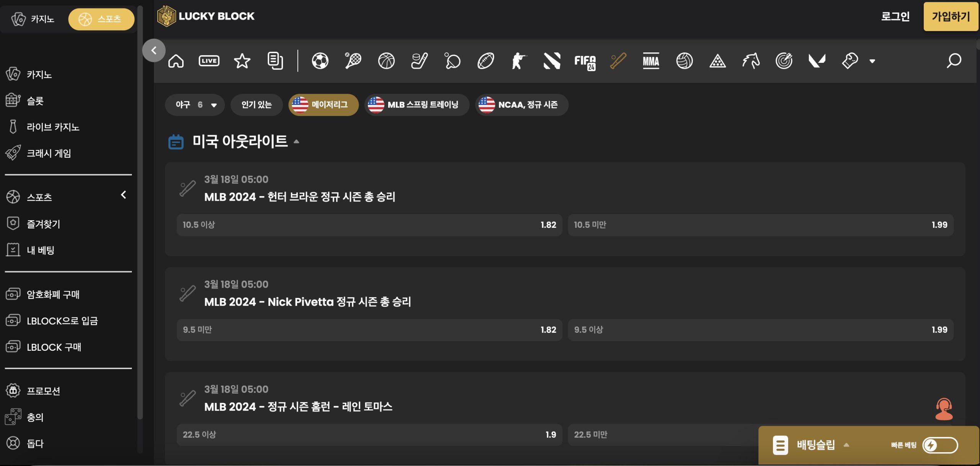This screenshot has width=980, height=466.
Task: Select the volleyball sport icon
Action: pos(684,61)
